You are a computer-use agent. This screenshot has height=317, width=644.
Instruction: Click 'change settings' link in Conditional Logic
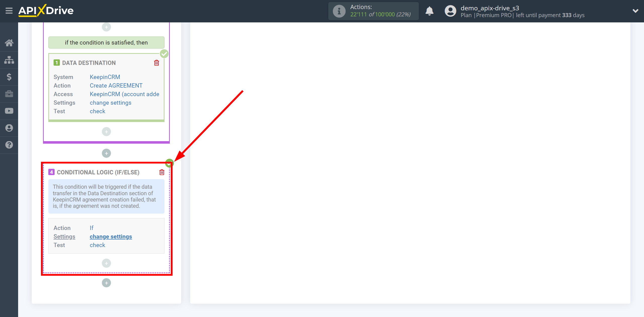coord(110,236)
